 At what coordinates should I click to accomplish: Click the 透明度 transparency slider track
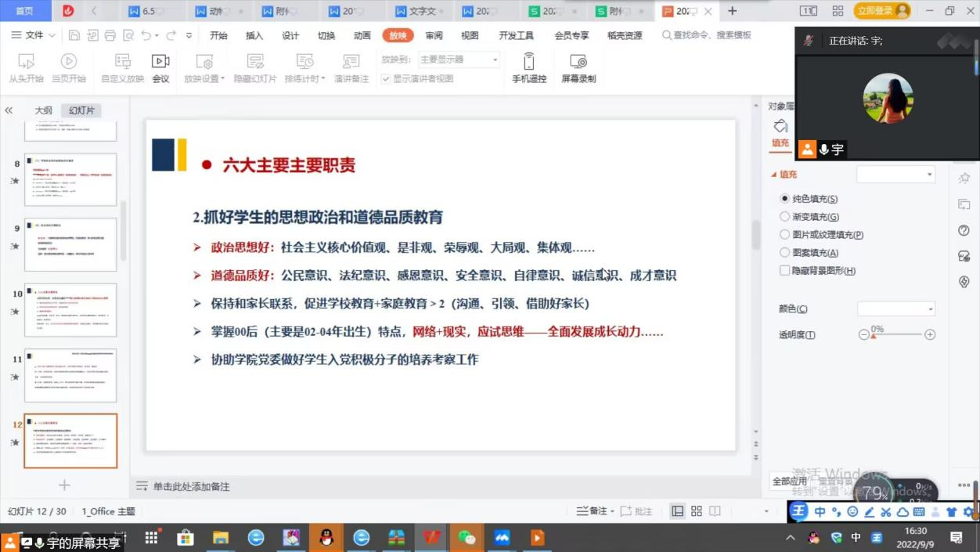pos(897,334)
